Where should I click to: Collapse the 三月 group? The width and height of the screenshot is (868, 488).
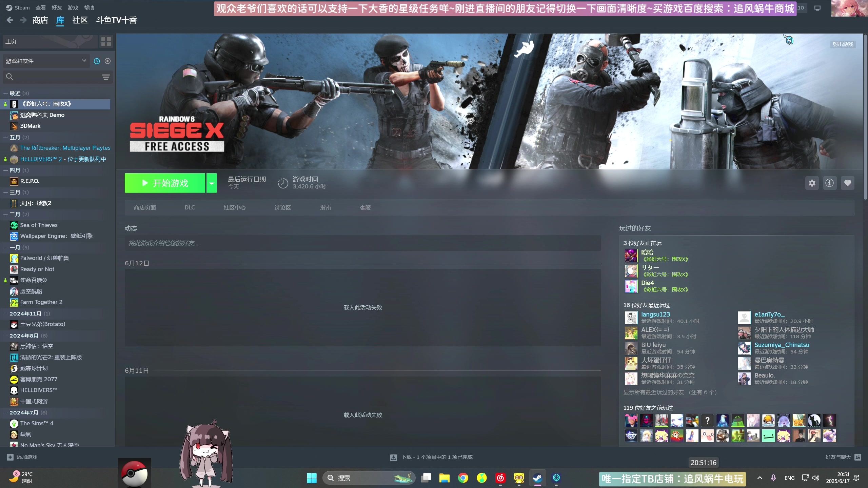(5, 192)
